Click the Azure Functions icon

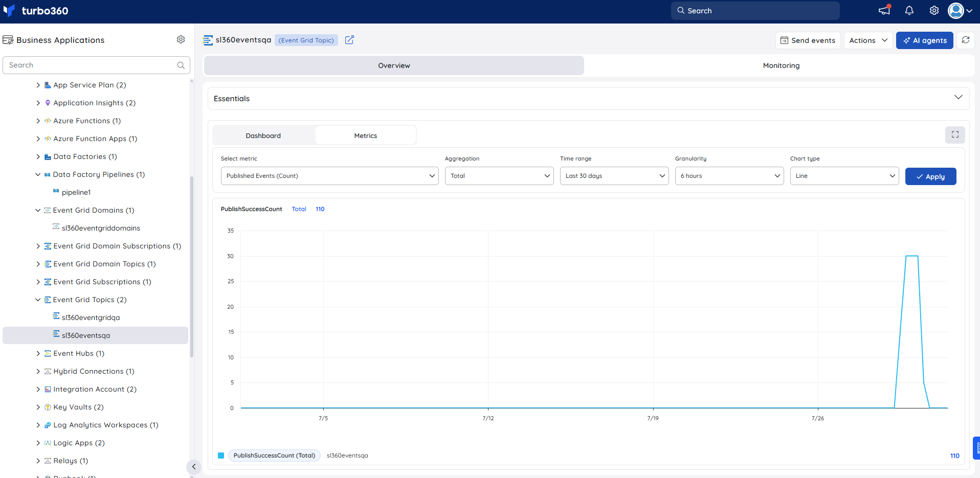click(x=48, y=121)
